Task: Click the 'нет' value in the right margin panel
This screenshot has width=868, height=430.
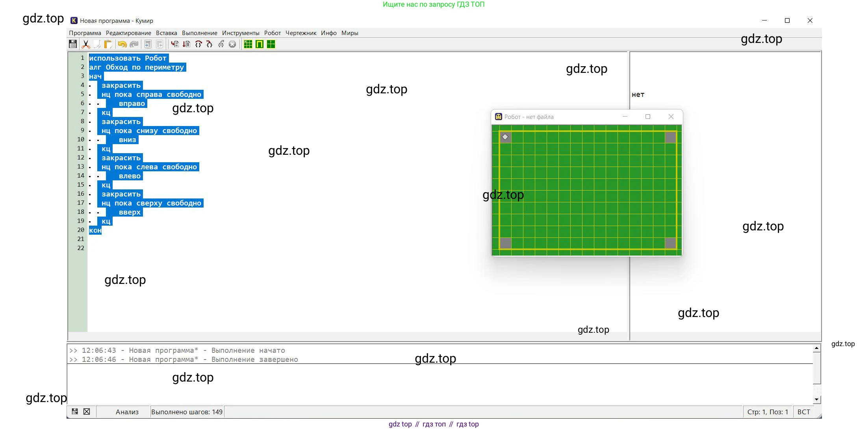Action: click(638, 95)
